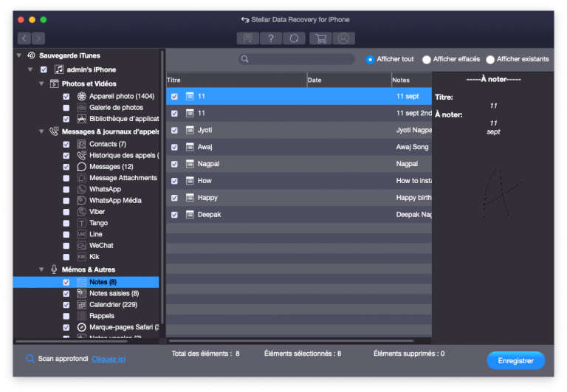Select the Line icon
The width and height of the screenshot is (567, 392).
[82, 234]
